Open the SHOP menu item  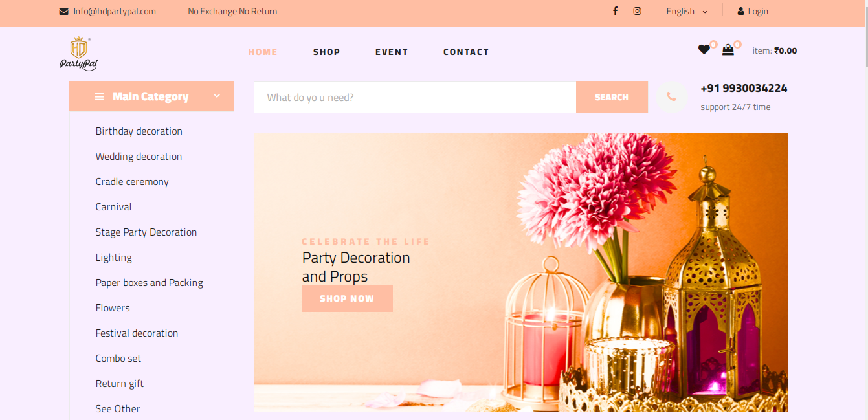(x=327, y=52)
